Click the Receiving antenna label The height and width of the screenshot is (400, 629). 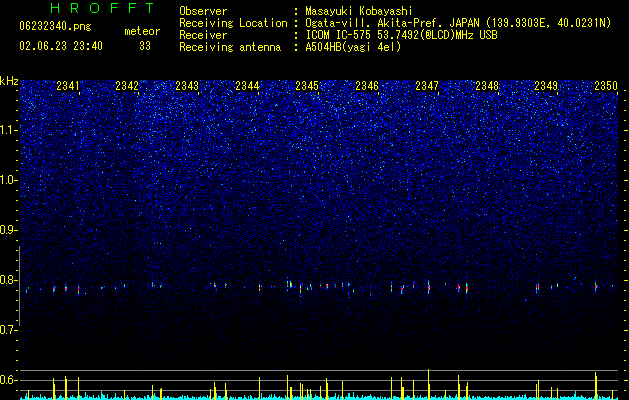coord(230,47)
